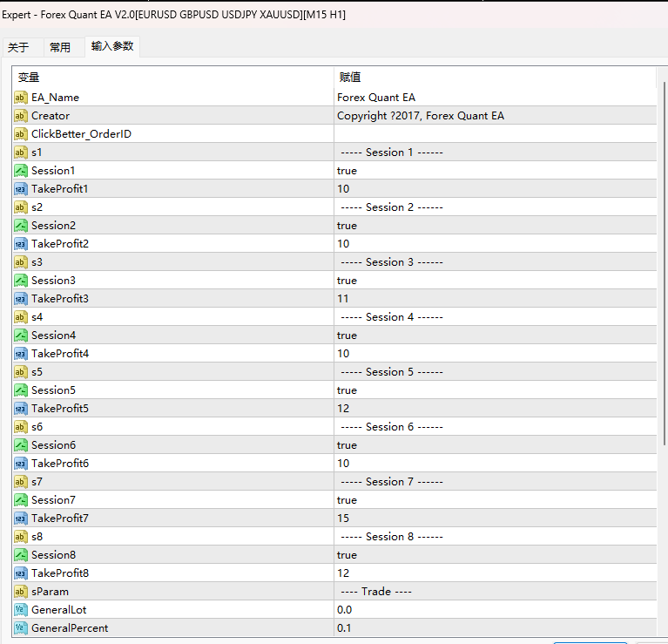668x644 pixels.
Task: Select the Session2 true value cell
Action: (x=495, y=226)
